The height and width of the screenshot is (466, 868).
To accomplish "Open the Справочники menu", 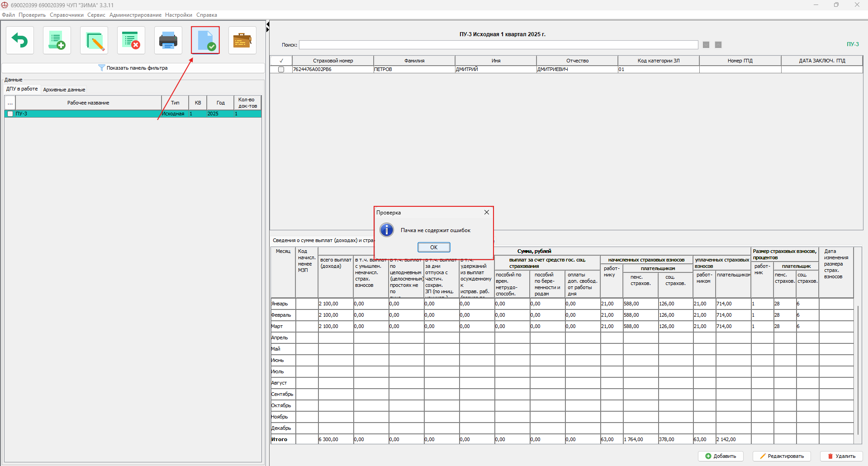I will pos(66,15).
